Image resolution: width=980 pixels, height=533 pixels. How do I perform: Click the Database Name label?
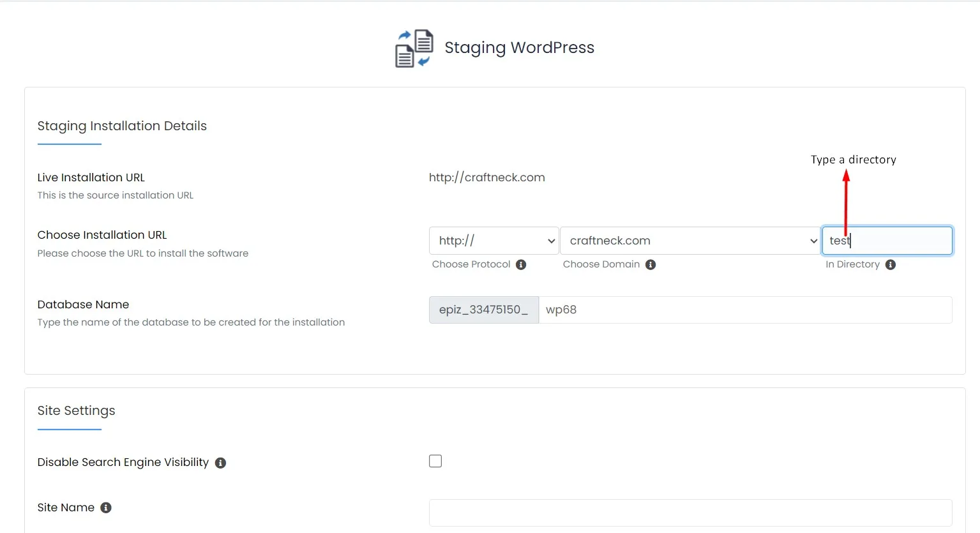tap(83, 304)
